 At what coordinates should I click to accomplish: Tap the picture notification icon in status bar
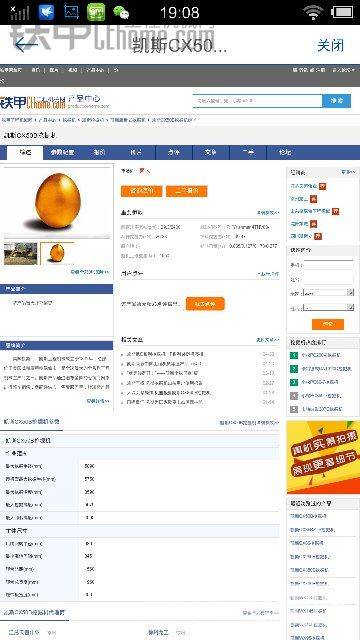[x=71, y=12]
